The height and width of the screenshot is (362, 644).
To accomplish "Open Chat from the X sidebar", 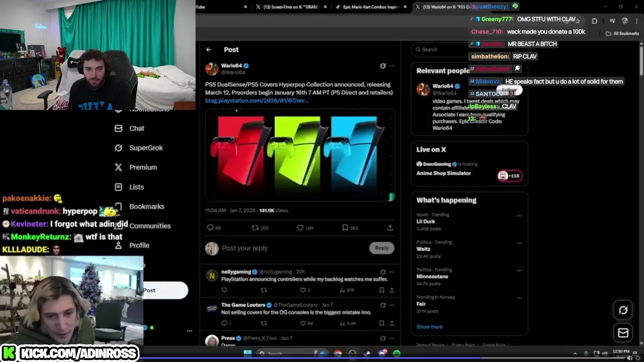I will click(136, 128).
